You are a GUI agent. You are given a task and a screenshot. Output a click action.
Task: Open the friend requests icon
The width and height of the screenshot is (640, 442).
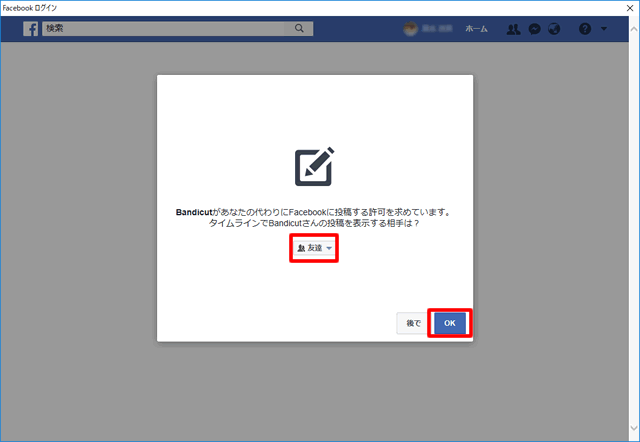[513, 29]
